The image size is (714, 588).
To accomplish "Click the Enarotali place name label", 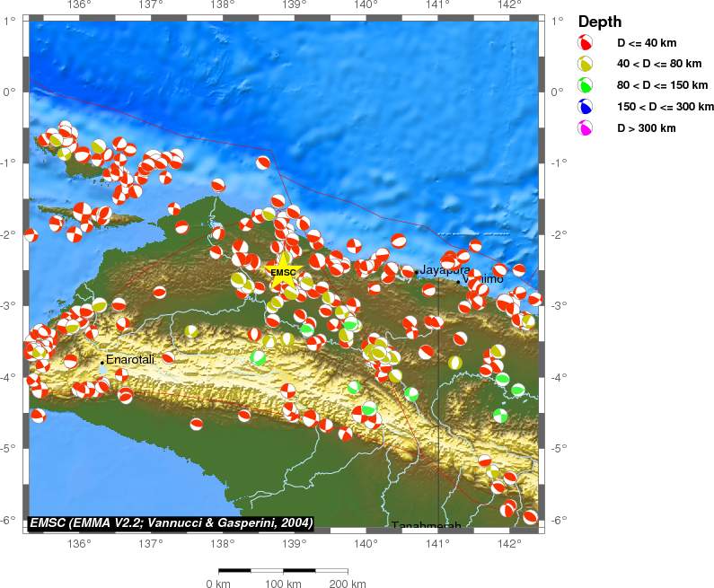I will pos(130,359).
